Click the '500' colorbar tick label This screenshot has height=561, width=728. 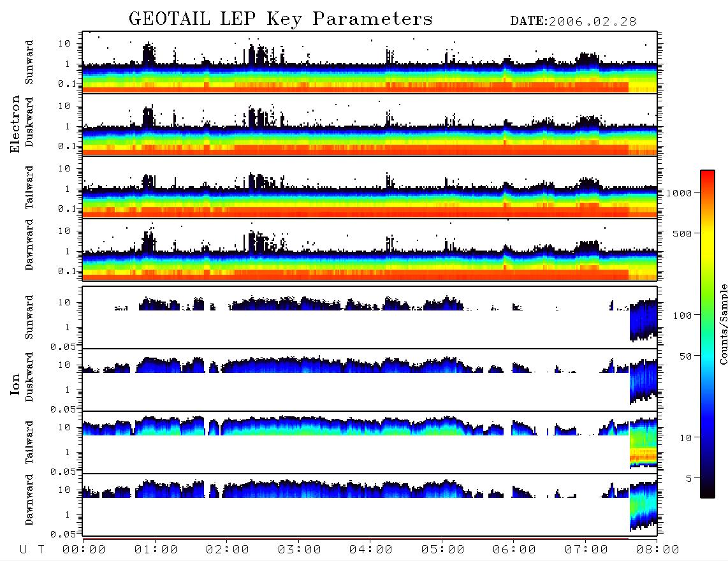pos(682,233)
